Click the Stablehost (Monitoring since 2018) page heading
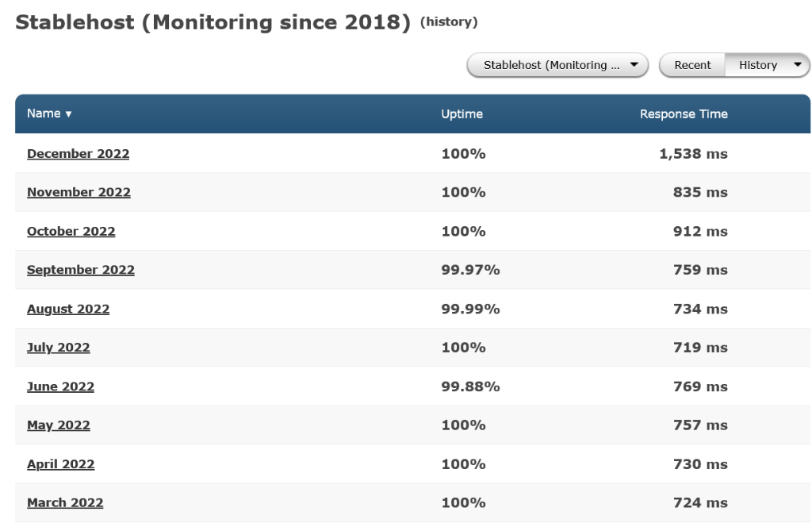 pyautogui.click(x=213, y=22)
